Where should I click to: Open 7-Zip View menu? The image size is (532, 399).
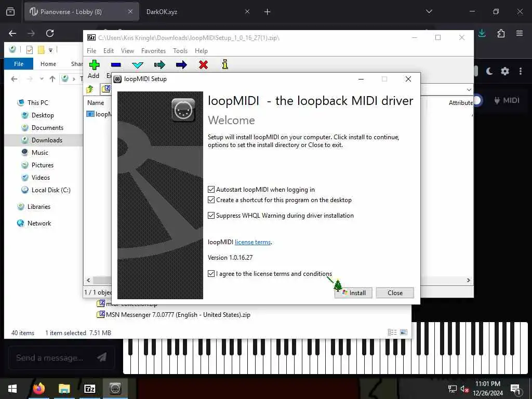[128, 51]
